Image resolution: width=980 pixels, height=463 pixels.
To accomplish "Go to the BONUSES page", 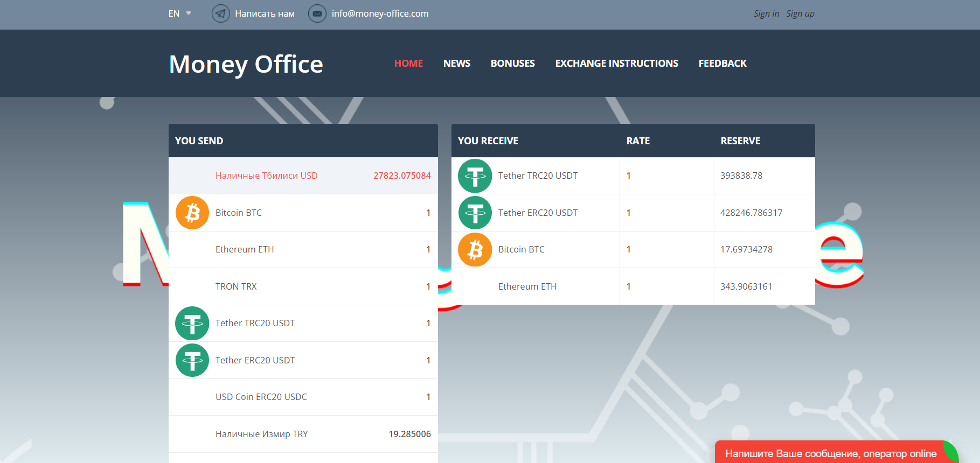I will coord(512,64).
